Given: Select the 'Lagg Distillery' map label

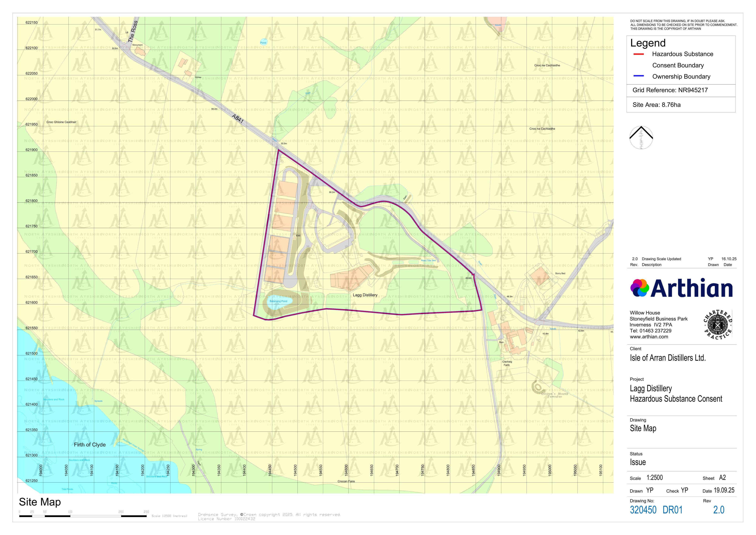Looking at the screenshot, I should point(365,295).
